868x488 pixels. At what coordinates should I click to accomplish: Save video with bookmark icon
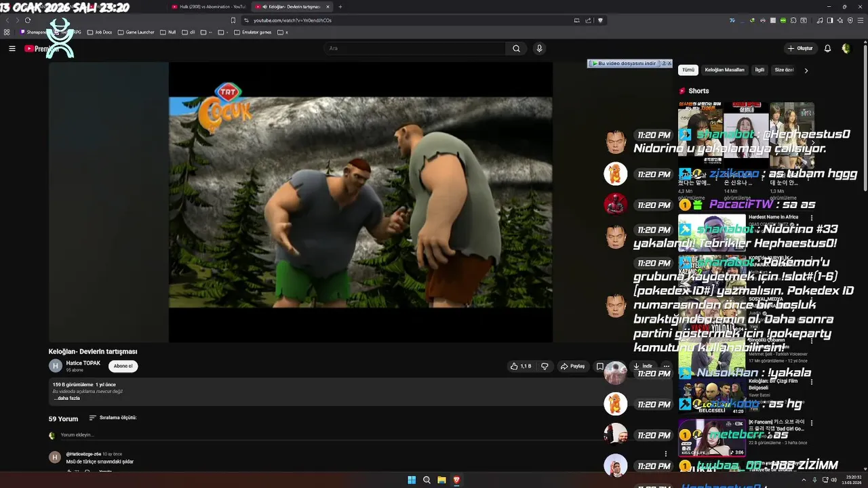[599, 366]
